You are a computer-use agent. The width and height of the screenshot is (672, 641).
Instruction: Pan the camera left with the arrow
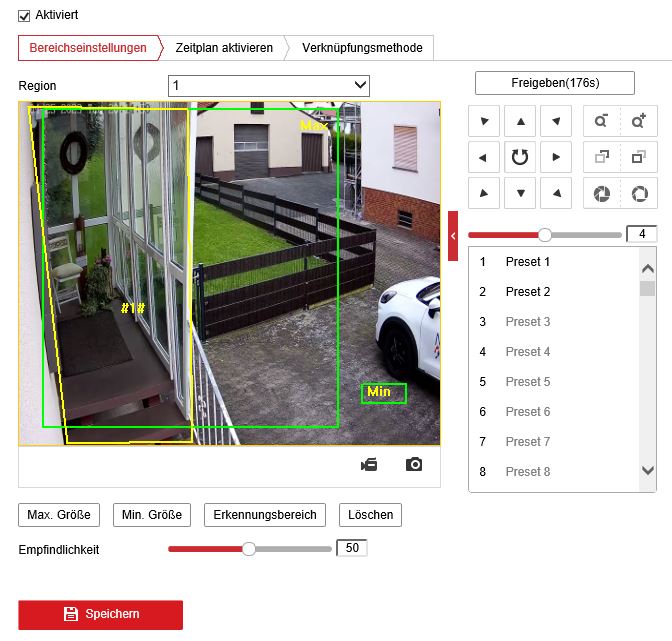click(x=484, y=157)
